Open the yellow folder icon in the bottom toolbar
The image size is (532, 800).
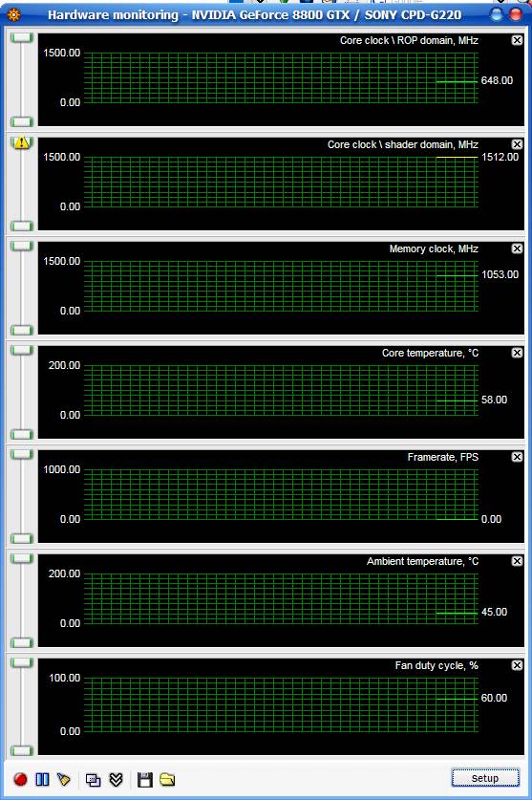tap(167, 779)
